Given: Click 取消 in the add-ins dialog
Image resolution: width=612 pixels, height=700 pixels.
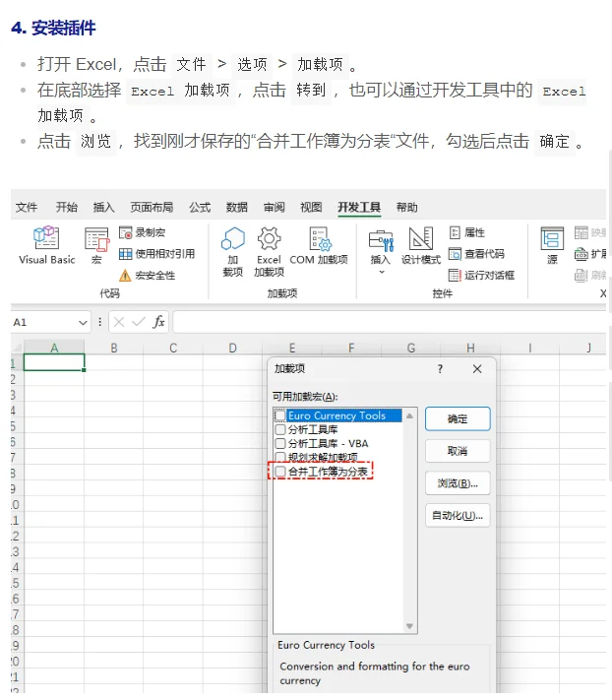Looking at the screenshot, I should pyautogui.click(x=458, y=451).
